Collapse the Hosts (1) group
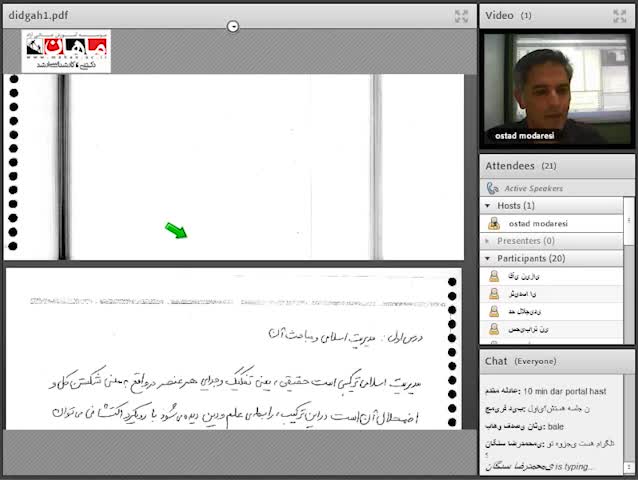638x480 pixels. pyautogui.click(x=488, y=206)
